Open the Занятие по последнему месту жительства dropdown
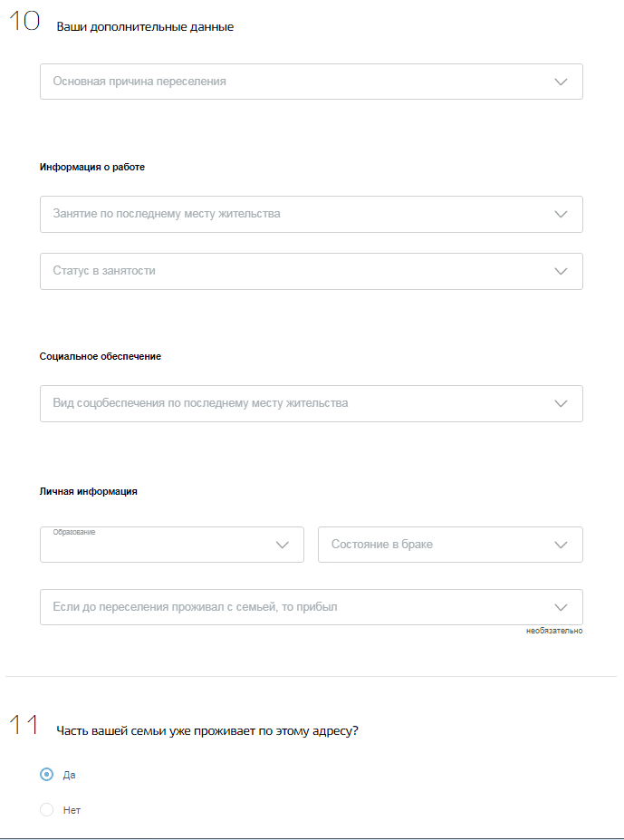Image resolution: width=624 pixels, height=840 pixels. (x=312, y=214)
